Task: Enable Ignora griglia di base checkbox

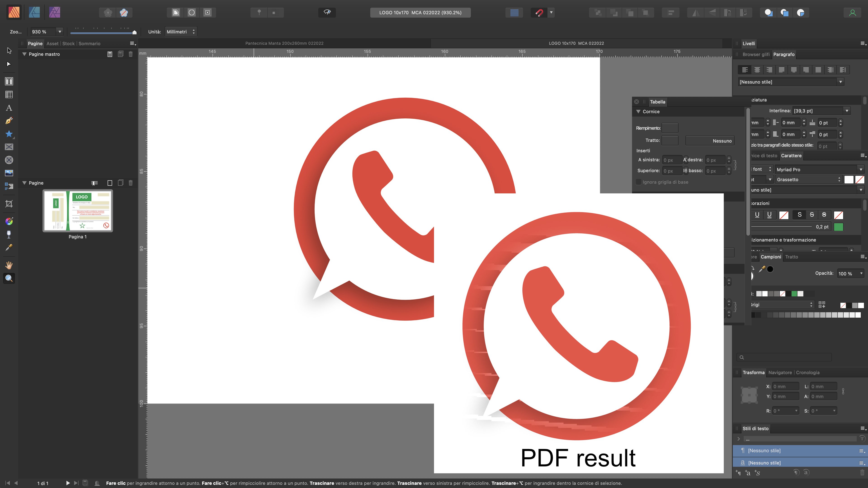Action: pos(638,182)
